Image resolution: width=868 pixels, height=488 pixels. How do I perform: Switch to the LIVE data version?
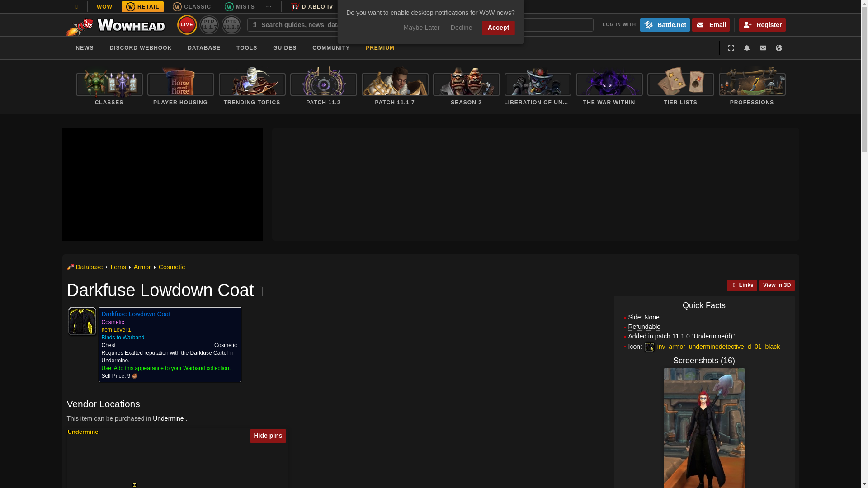point(187,25)
